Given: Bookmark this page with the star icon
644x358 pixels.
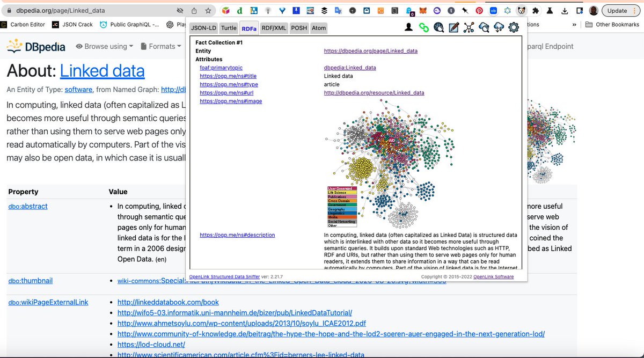Looking at the screenshot, I should (208, 10).
